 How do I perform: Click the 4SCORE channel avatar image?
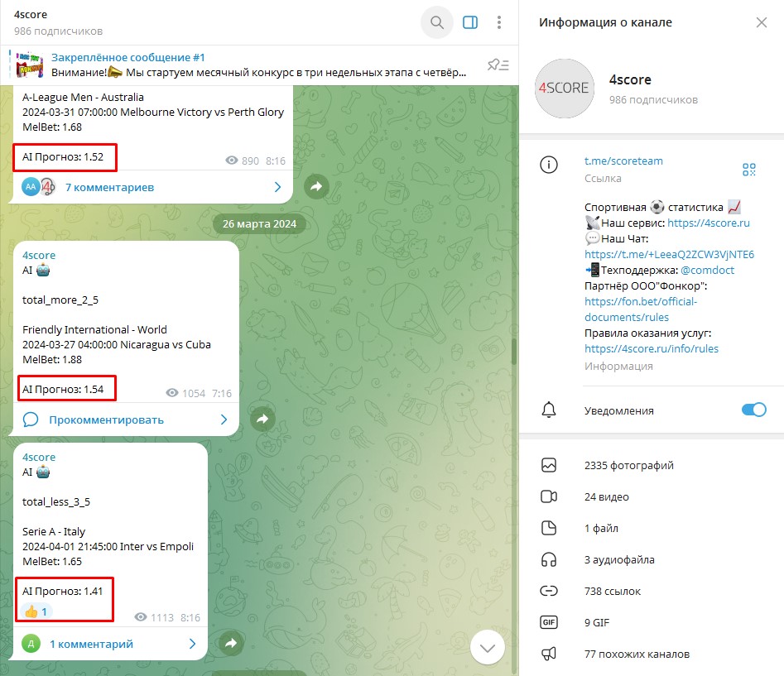click(564, 88)
